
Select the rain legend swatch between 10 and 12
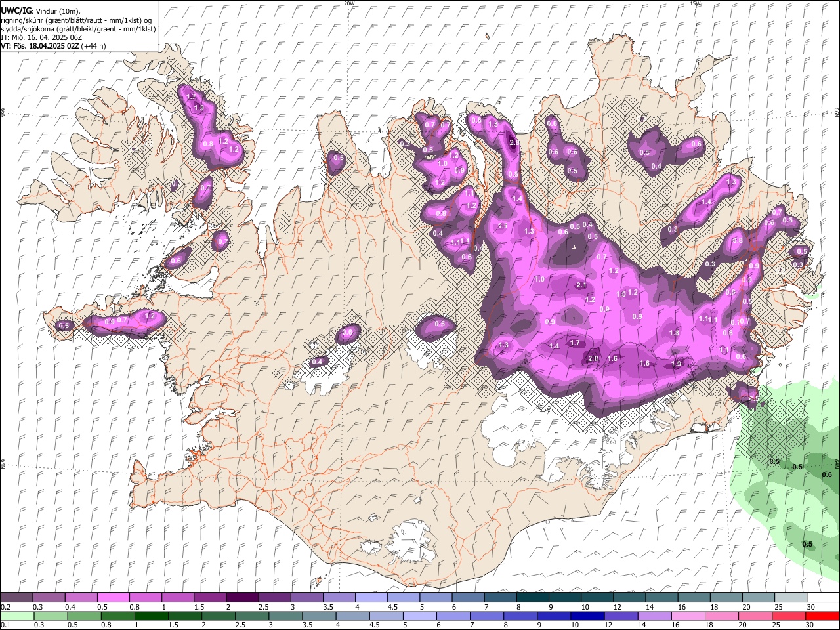(588, 616)
